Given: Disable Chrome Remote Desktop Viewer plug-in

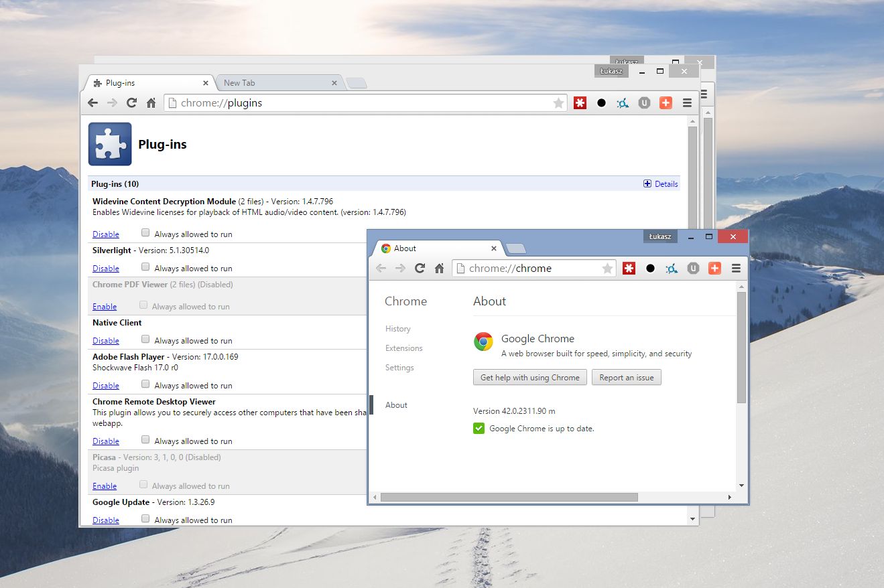Looking at the screenshot, I should [x=106, y=441].
